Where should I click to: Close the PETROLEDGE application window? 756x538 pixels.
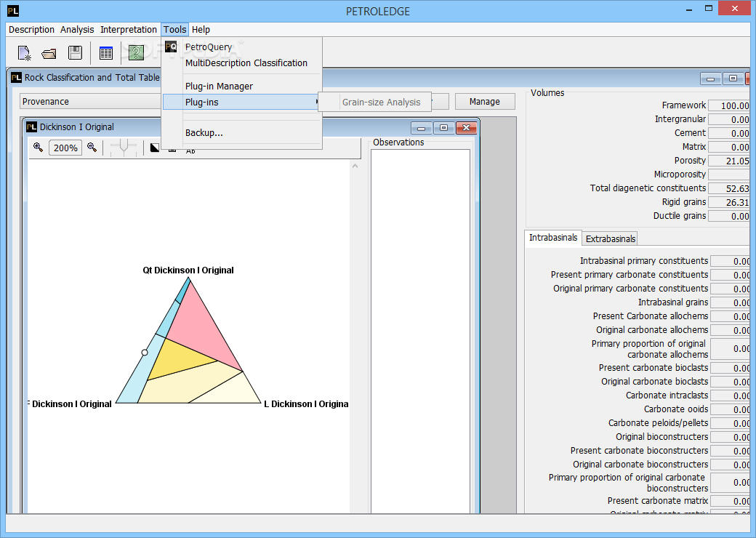pos(735,8)
